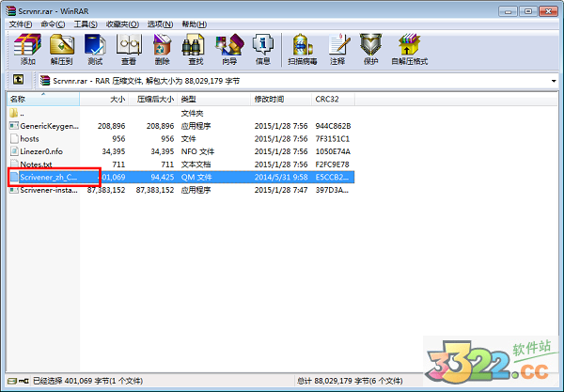Click the hosts file icon
Screen dimensions: 564x392
coord(14,138)
